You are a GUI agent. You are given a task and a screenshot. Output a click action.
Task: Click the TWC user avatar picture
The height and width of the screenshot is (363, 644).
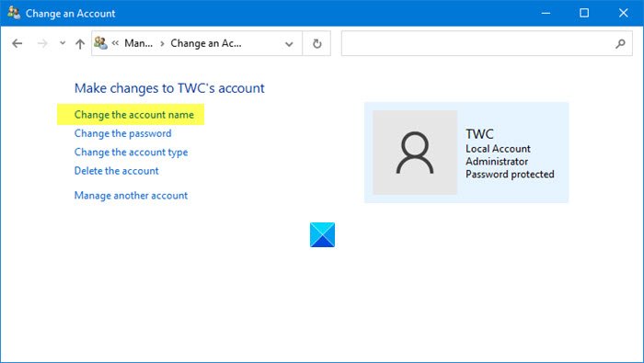point(415,153)
